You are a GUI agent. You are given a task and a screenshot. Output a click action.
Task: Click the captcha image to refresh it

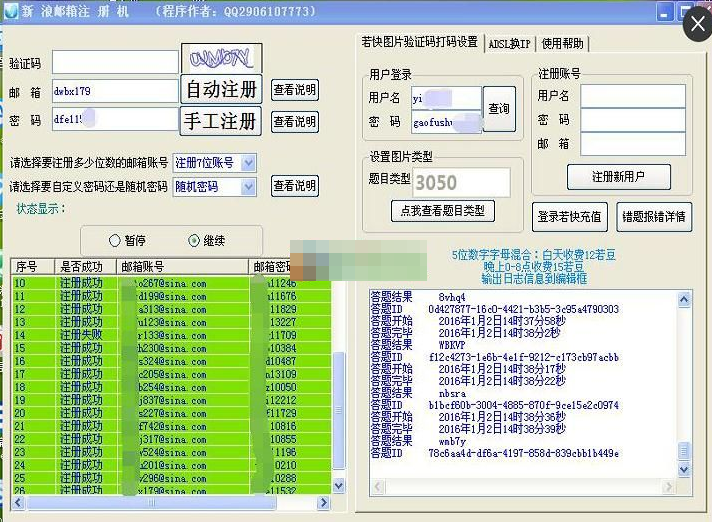coord(221,57)
